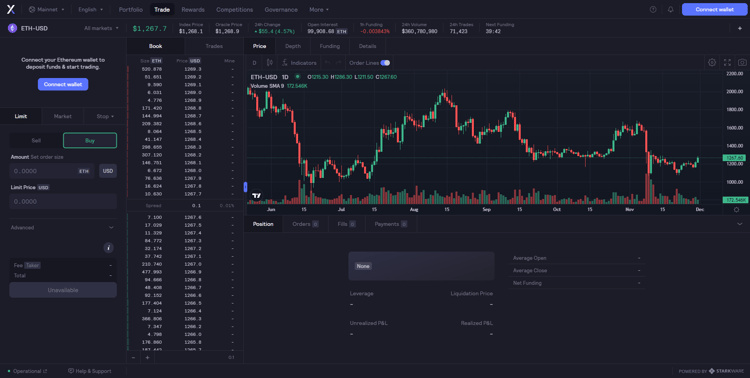The width and height of the screenshot is (750, 378).
Task: Click the Taker fee badge
Action: pos(33,265)
